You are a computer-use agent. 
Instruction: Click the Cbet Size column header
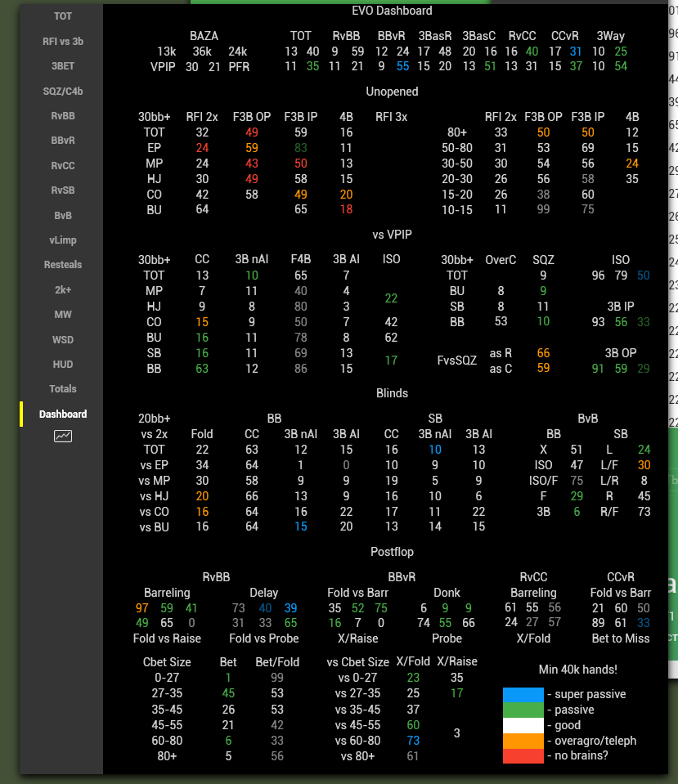click(x=167, y=662)
